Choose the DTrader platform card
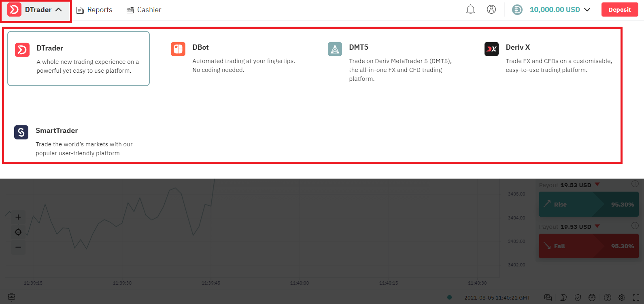The image size is (644, 304). click(79, 59)
